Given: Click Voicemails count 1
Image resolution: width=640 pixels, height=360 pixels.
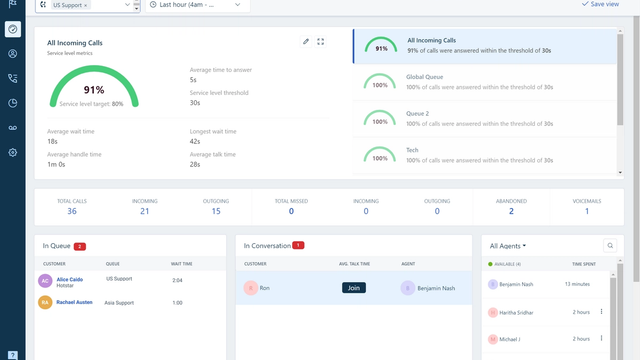Looking at the screenshot, I should pos(587,211).
